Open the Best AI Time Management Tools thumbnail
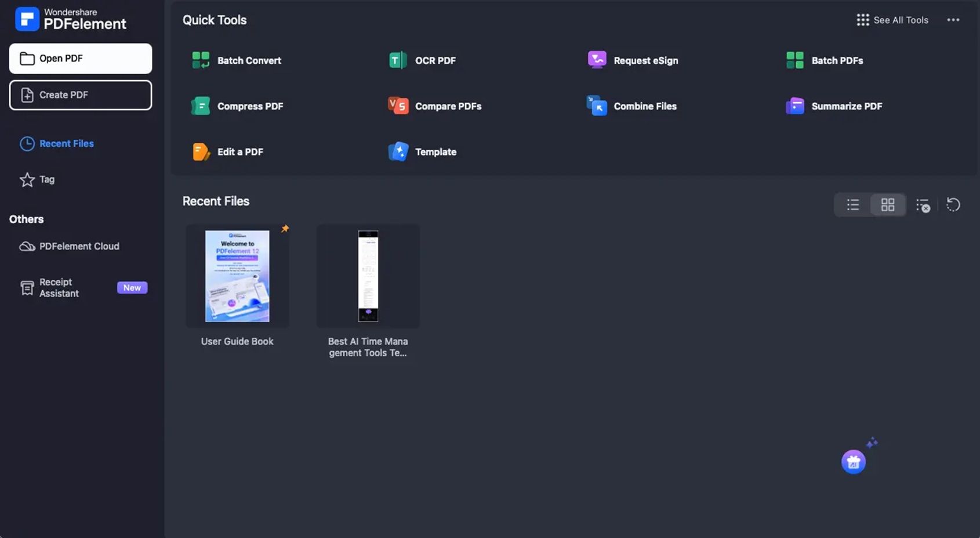Screen dimensions: 980x538 coord(368,276)
